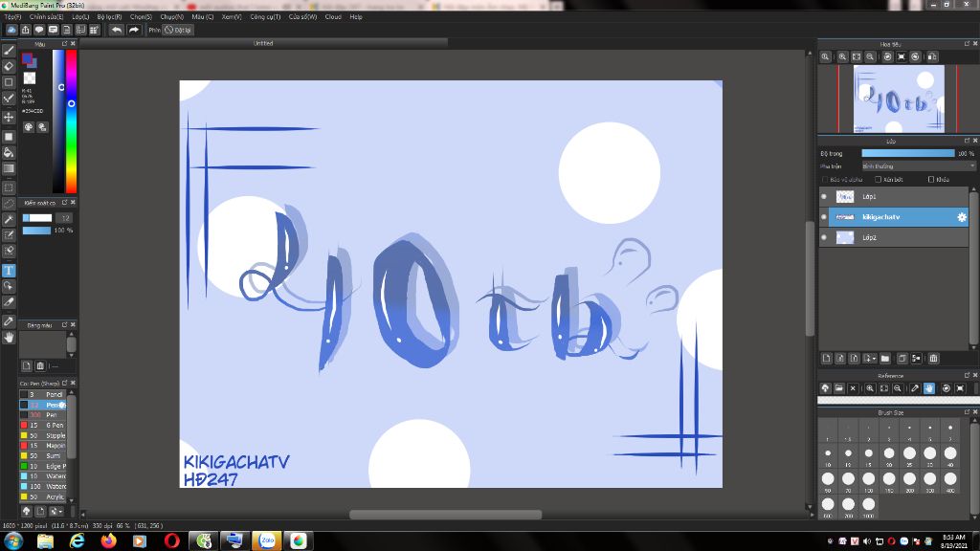Viewport: 980px width, 551px height.
Task: Select the G Pen brush
Action: tap(44, 426)
